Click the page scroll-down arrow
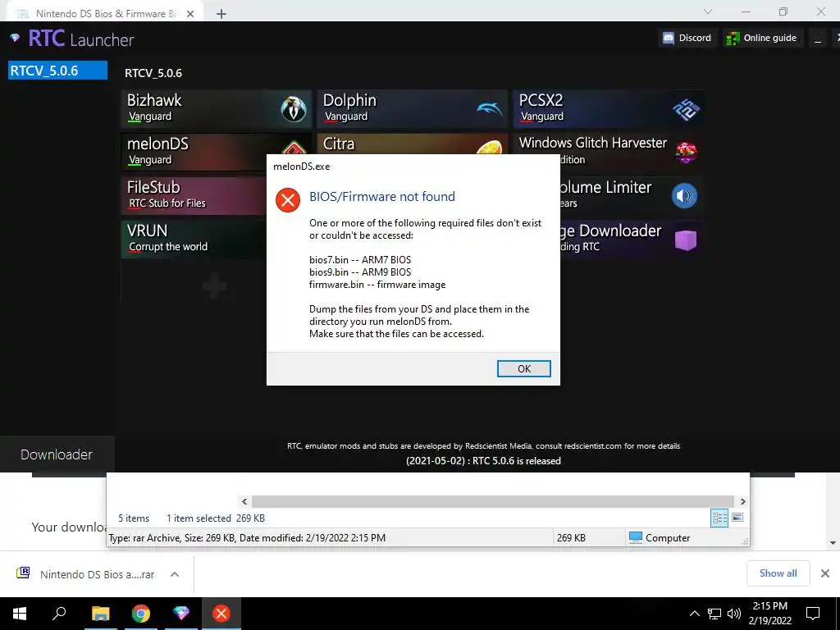This screenshot has width=840, height=630. coord(833,543)
